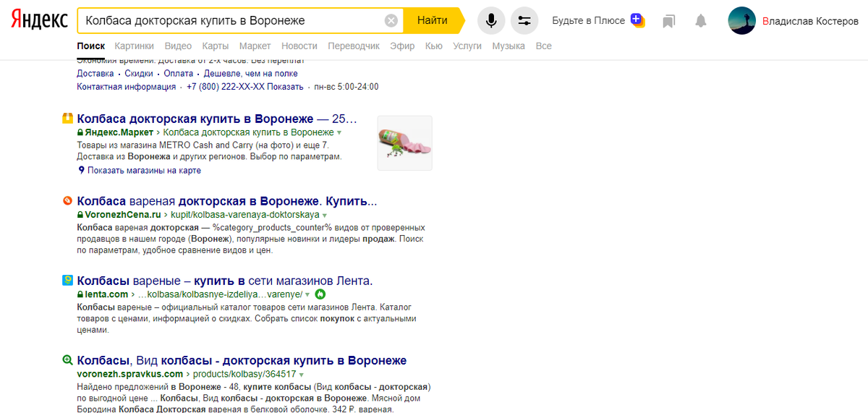Open the Оплата sitelink

coord(178,73)
